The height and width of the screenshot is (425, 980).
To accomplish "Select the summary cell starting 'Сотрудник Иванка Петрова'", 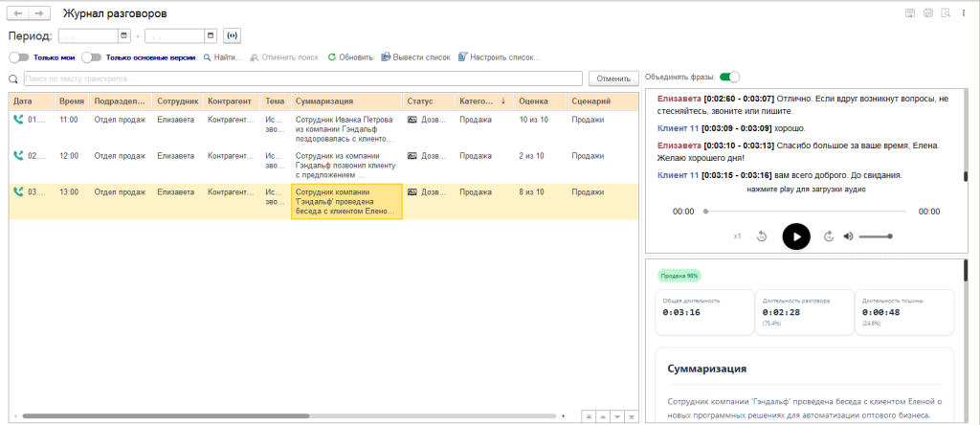I will [x=346, y=129].
